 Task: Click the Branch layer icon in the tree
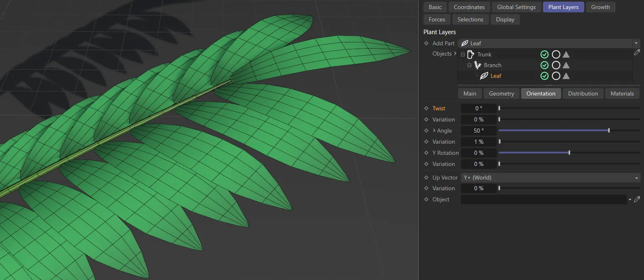tap(477, 65)
